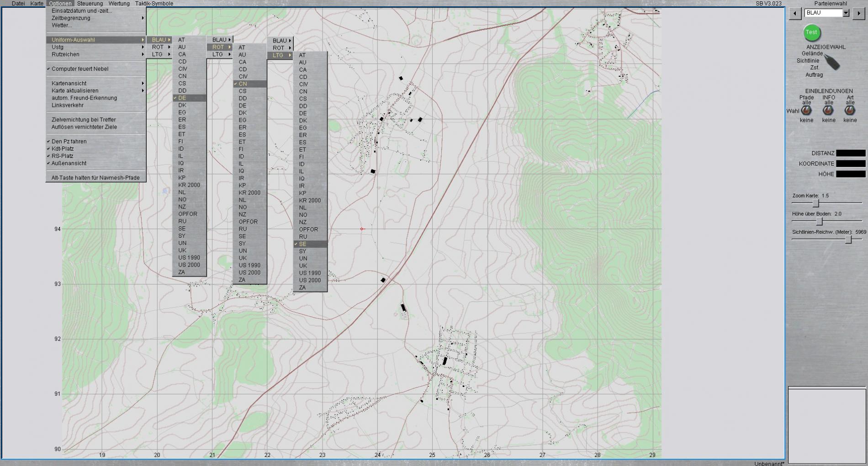
Task: Select Wetter... from the Optionen menu
Action: click(x=62, y=26)
